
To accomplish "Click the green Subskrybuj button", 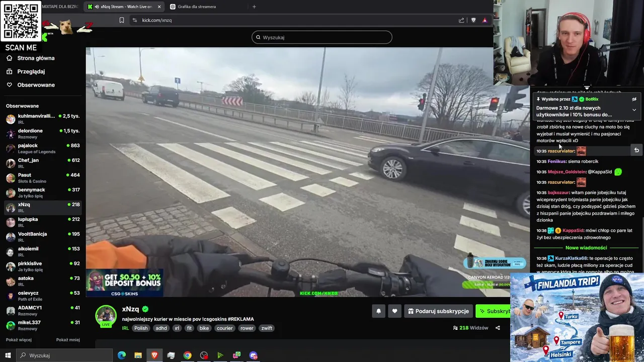I will [493, 311].
